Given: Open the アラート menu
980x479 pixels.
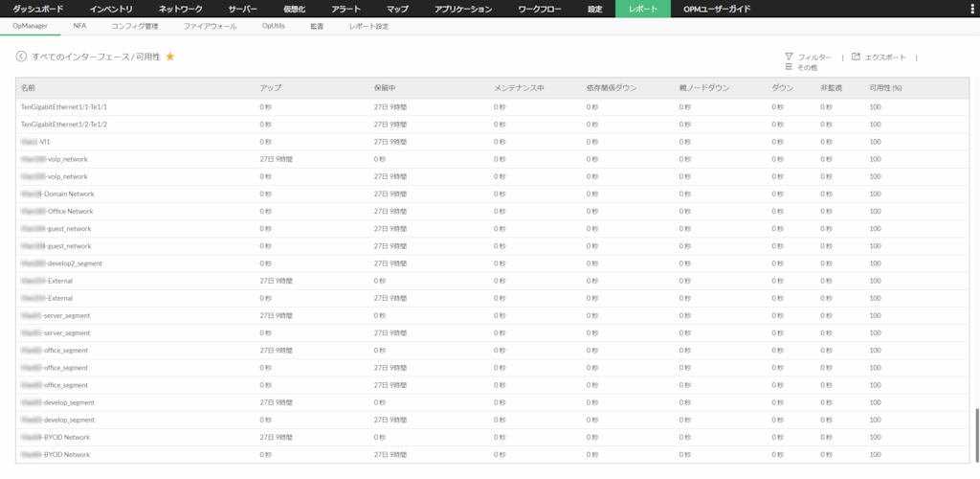Looking at the screenshot, I should pos(345,9).
